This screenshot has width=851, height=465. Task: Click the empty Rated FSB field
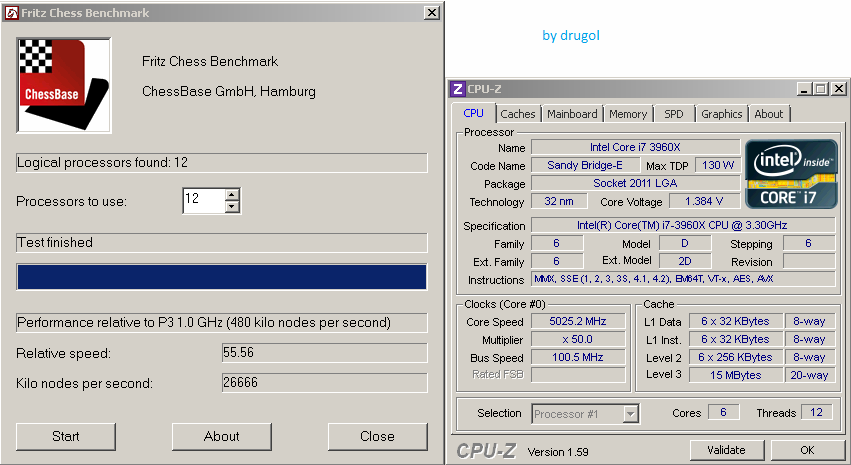[x=578, y=375]
